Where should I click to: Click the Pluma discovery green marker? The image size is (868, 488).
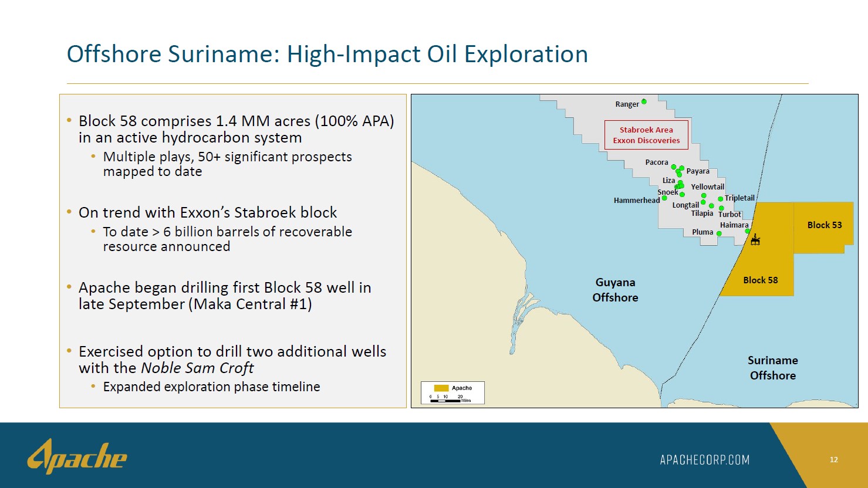click(719, 233)
